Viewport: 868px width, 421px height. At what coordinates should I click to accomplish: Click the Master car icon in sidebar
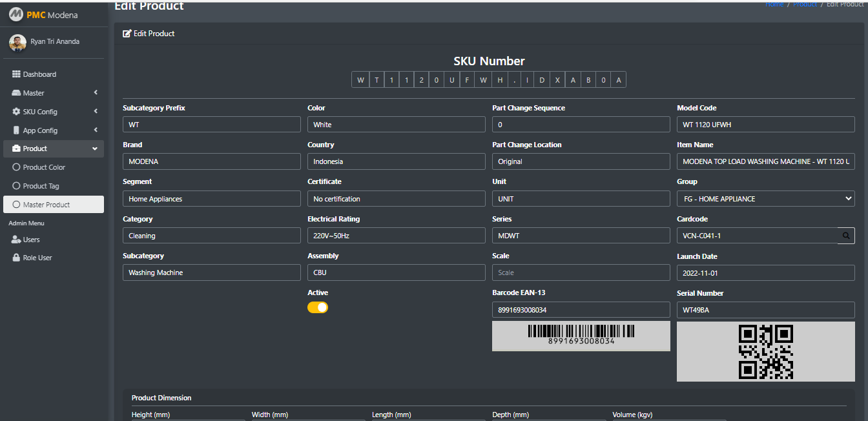coord(17,93)
